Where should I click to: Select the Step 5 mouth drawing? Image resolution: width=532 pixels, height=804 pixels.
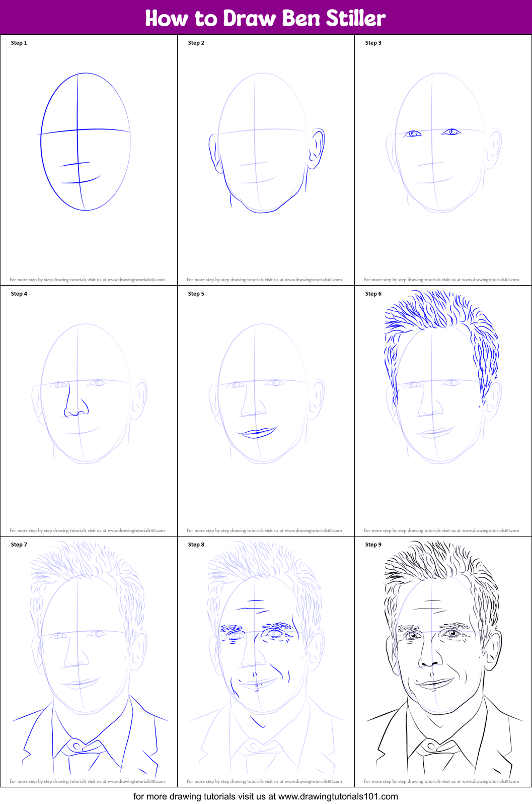tap(258, 432)
